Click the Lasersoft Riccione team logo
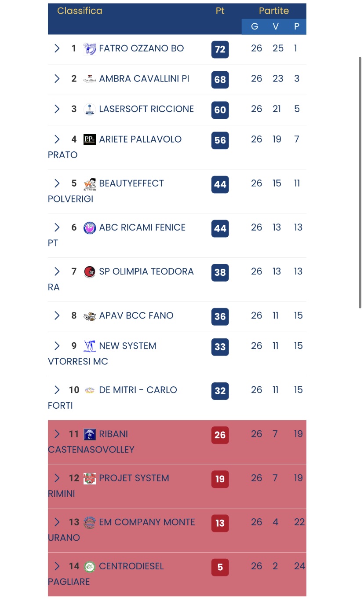The width and height of the screenshot is (364, 605). coord(90,110)
